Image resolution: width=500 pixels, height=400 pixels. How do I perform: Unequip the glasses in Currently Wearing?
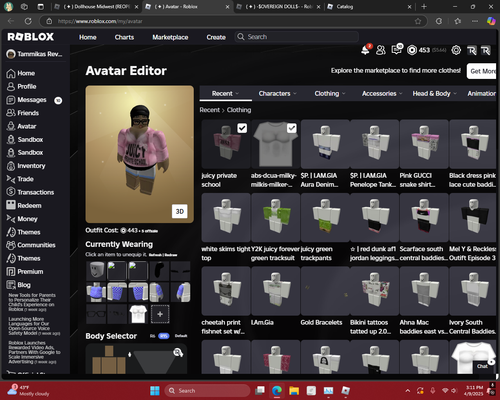(96, 314)
